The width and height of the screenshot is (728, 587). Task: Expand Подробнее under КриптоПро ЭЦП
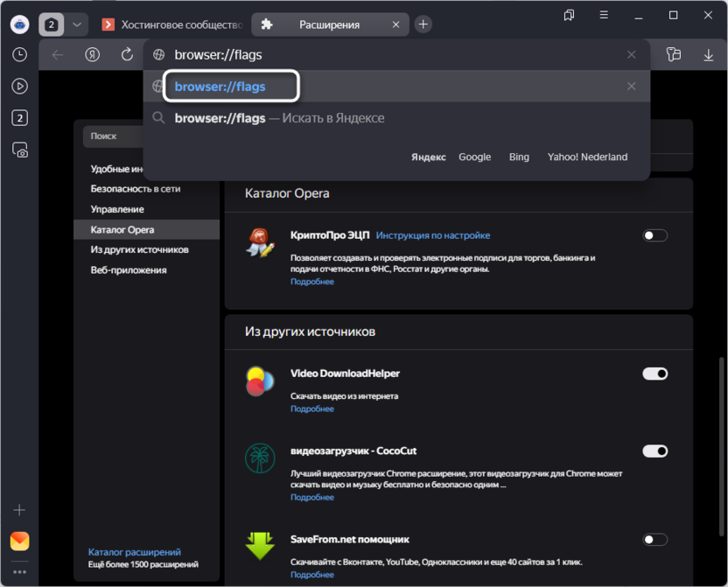click(x=312, y=282)
